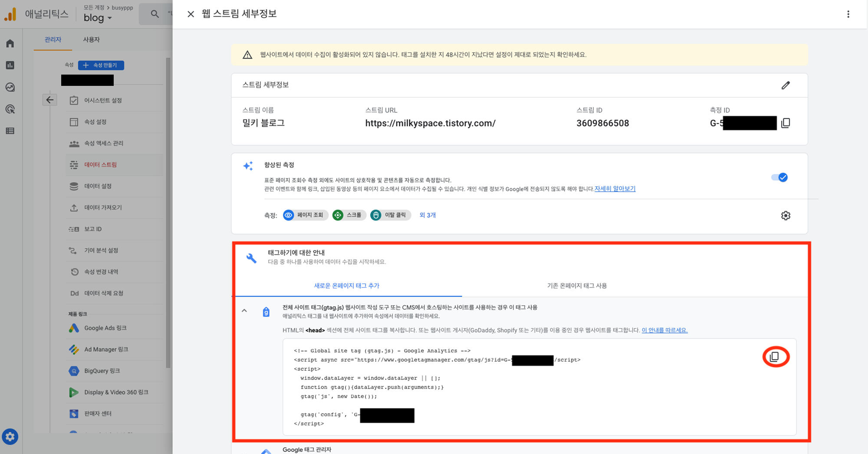Click the stream name 밀키 블로그
Viewport: 868px width, 454px height.
[263, 123]
